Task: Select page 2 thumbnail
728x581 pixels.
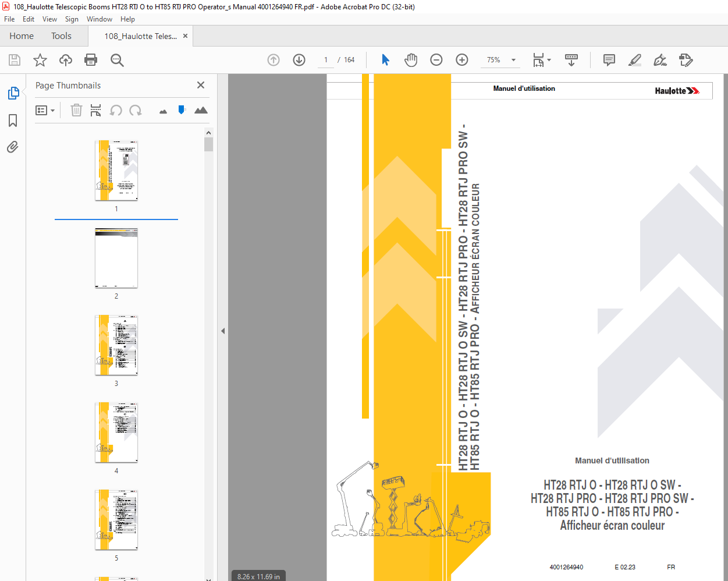Action: point(116,258)
